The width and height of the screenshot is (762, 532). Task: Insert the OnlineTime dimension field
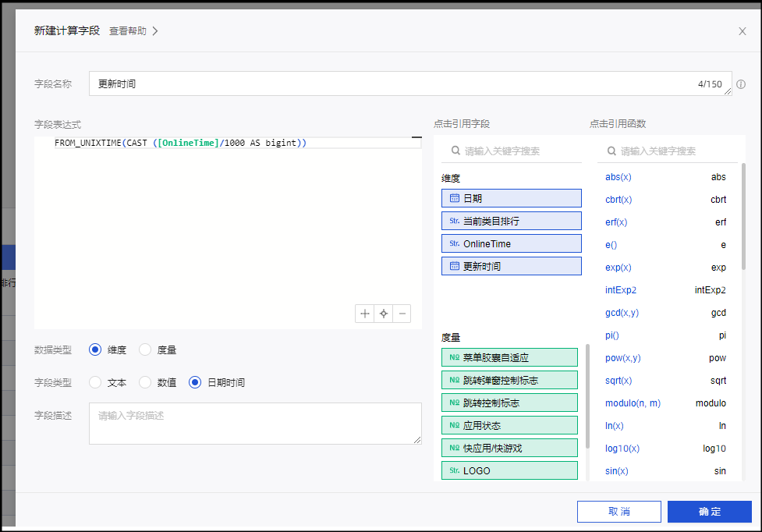click(511, 244)
